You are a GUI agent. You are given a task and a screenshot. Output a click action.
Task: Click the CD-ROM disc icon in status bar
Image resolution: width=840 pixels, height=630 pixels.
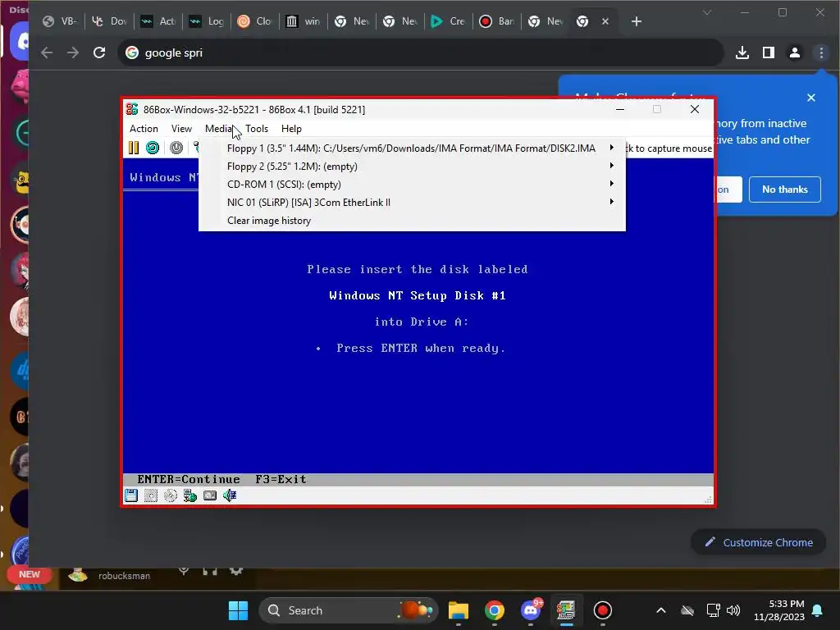pos(171,495)
